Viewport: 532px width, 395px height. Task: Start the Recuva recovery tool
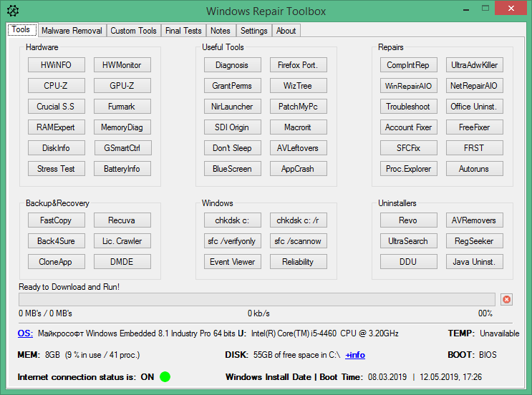coord(122,220)
